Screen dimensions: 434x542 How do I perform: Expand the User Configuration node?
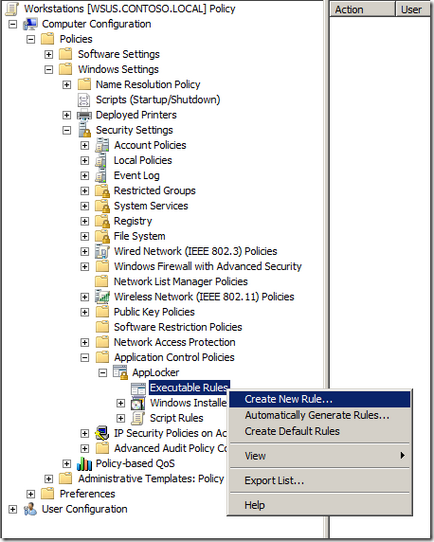pyautogui.click(x=13, y=509)
